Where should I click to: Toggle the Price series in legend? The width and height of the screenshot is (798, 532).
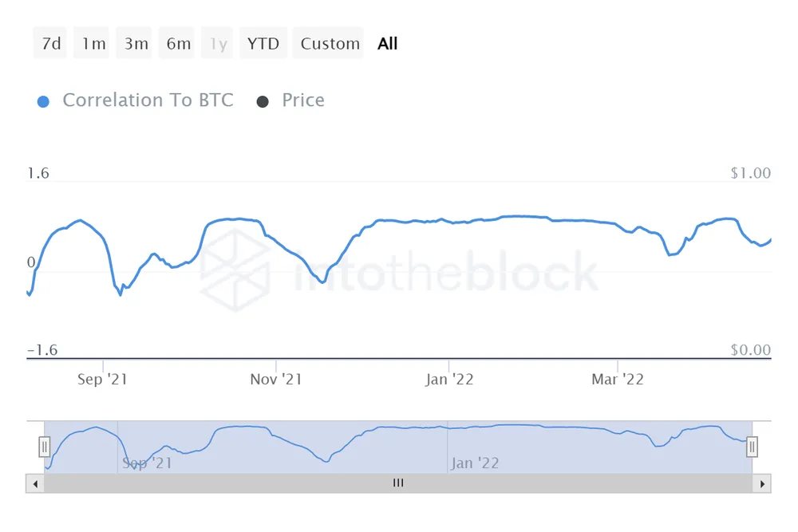[x=303, y=100]
